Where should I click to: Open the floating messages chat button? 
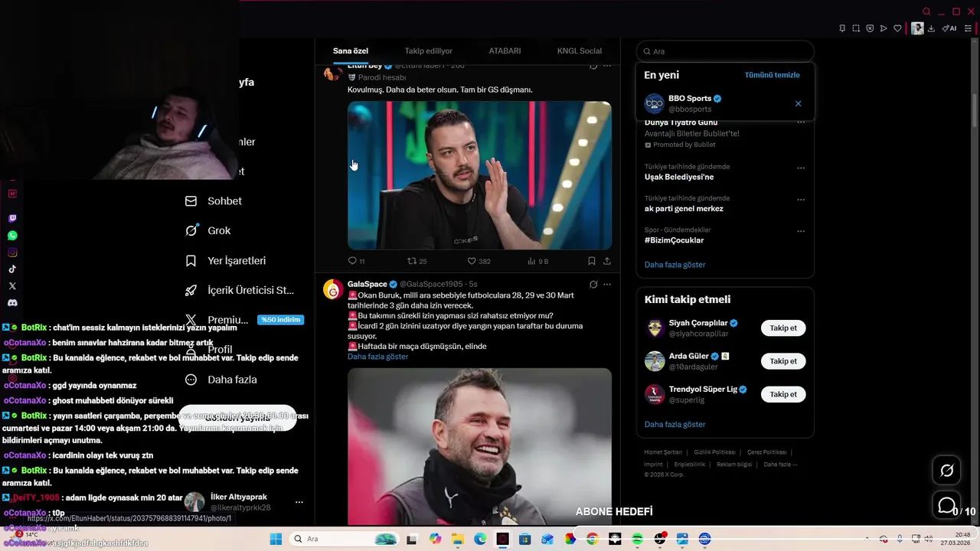[x=946, y=506]
